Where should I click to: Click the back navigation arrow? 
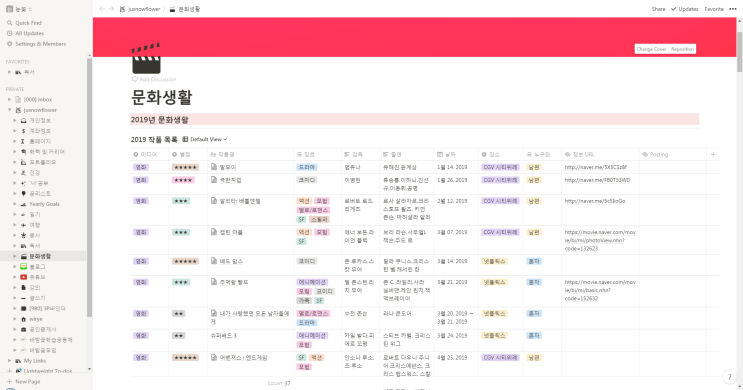102,9
